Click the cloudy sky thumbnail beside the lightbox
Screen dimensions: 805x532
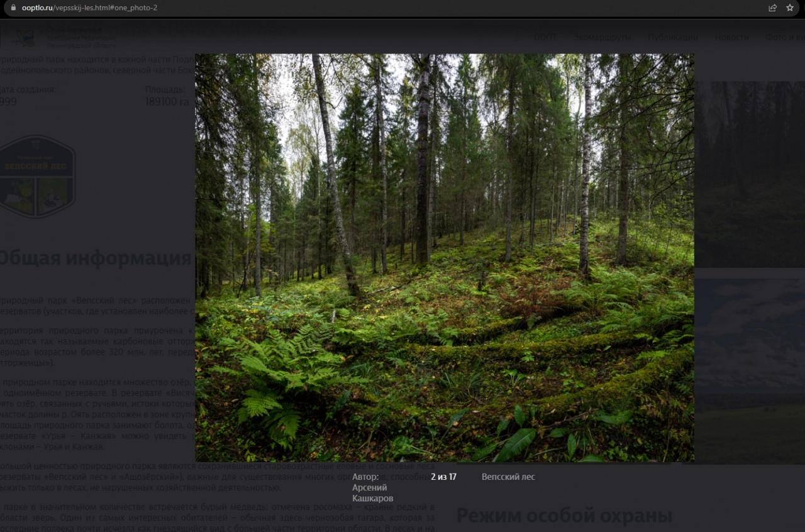pos(750,371)
